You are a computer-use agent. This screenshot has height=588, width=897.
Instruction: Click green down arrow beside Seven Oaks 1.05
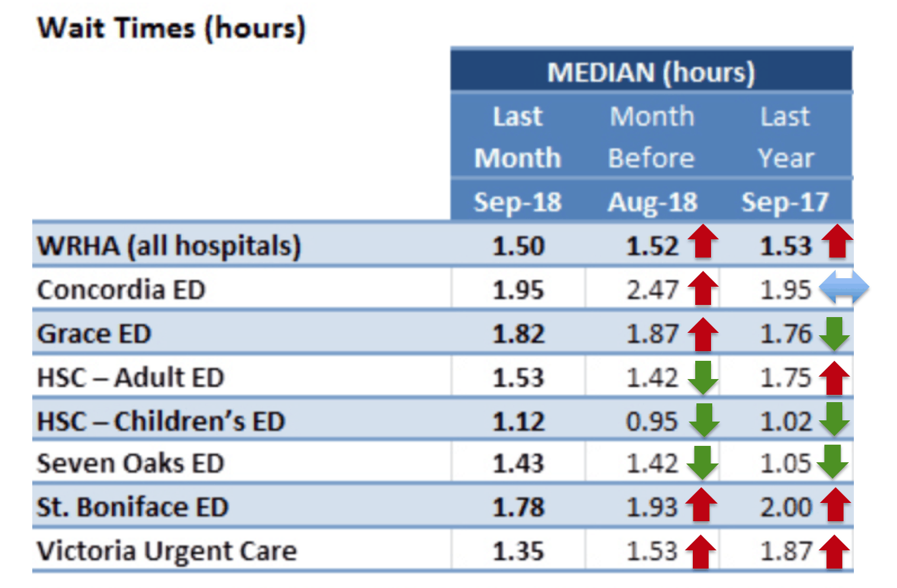pos(833,462)
